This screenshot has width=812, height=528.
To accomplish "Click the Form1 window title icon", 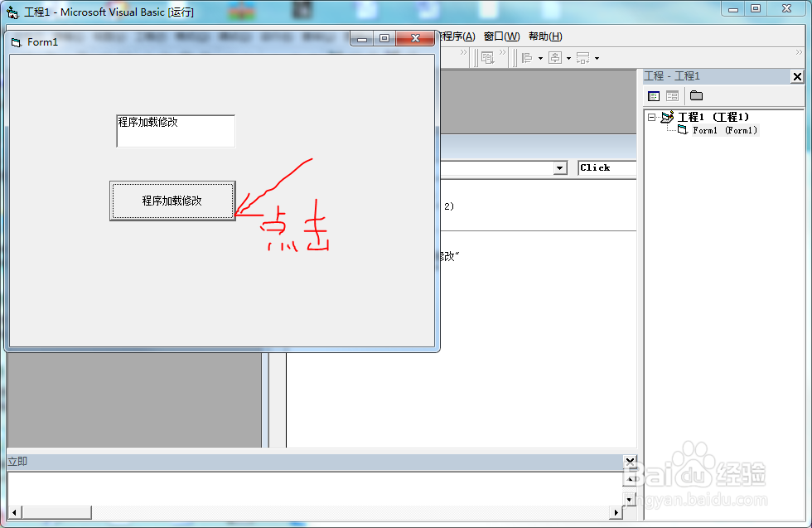I will tap(16, 42).
